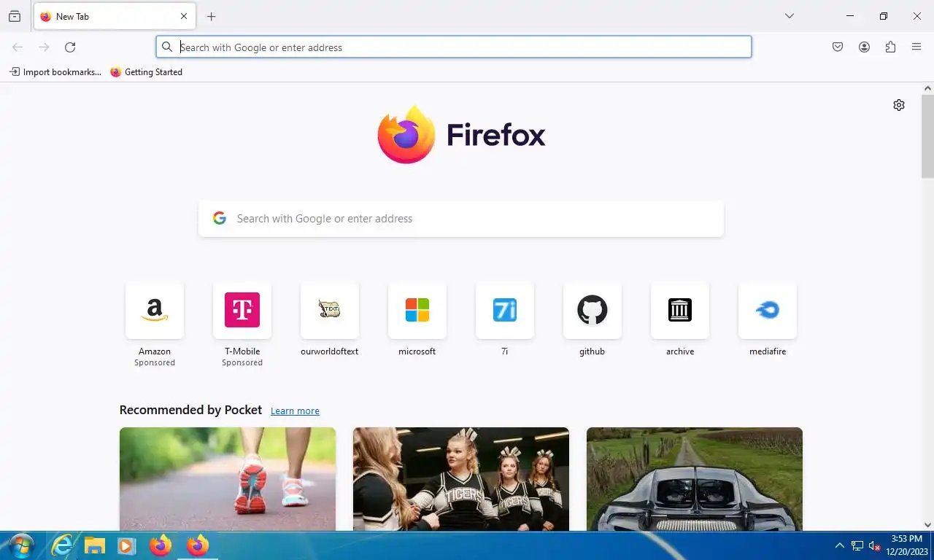Open a new tab with plus button

point(211,16)
